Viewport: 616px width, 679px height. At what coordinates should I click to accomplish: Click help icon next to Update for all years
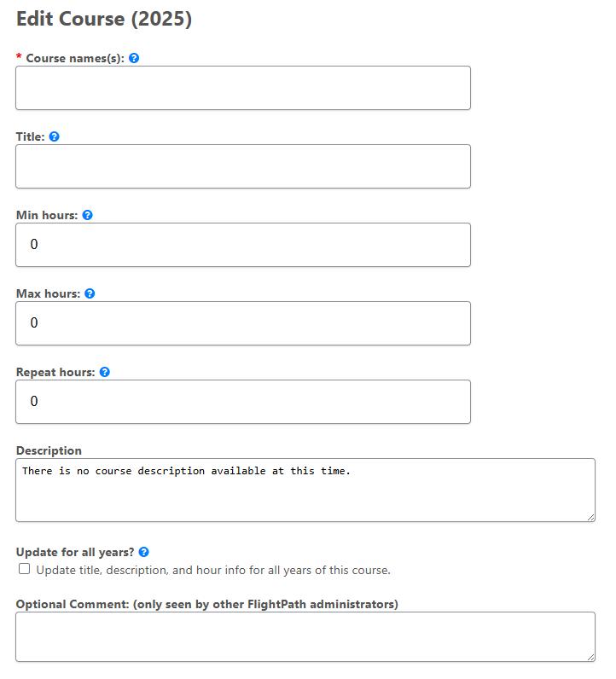143,553
